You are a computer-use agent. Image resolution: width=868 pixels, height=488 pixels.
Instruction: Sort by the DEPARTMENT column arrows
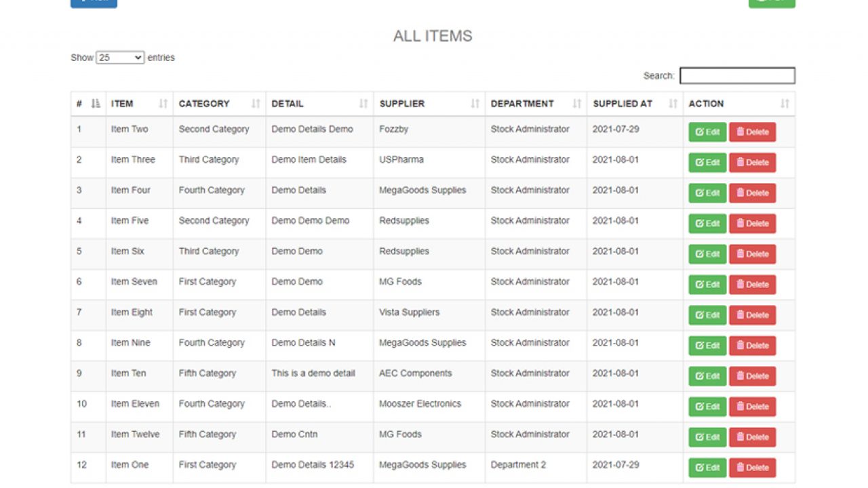(577, 104)
